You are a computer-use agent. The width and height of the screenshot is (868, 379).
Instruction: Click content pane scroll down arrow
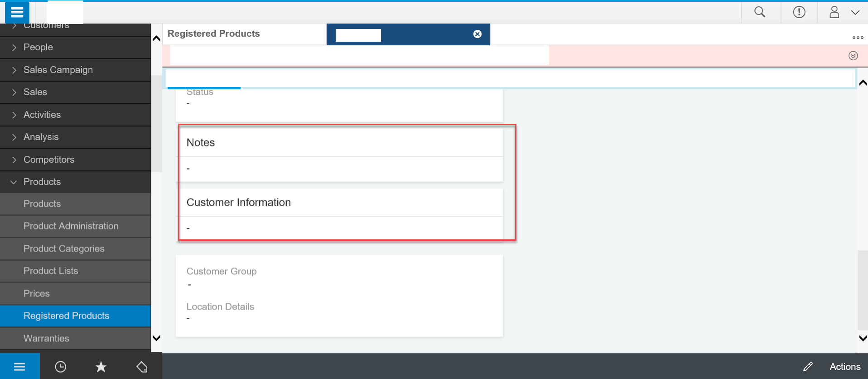[863, 338]
